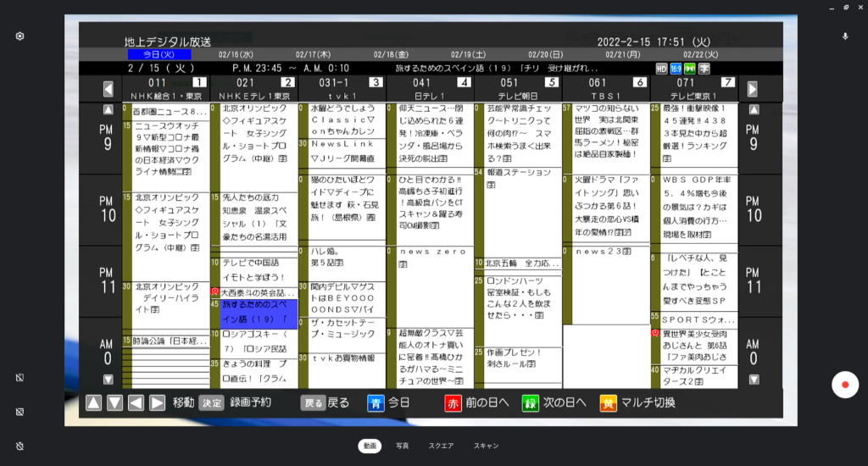868x466 pixels.
Task: Click the 戻る button in footer
Action: pos(314,403)
